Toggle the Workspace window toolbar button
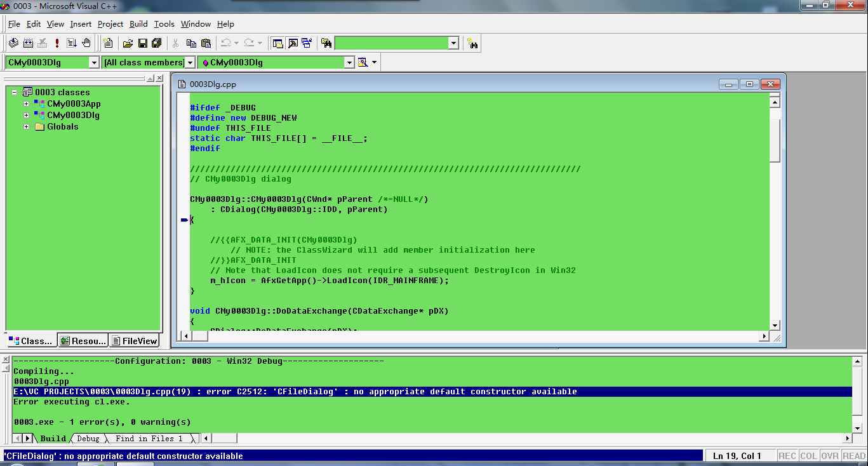The width and height of the screenshot is (868, 466). (x=277, y=43)
